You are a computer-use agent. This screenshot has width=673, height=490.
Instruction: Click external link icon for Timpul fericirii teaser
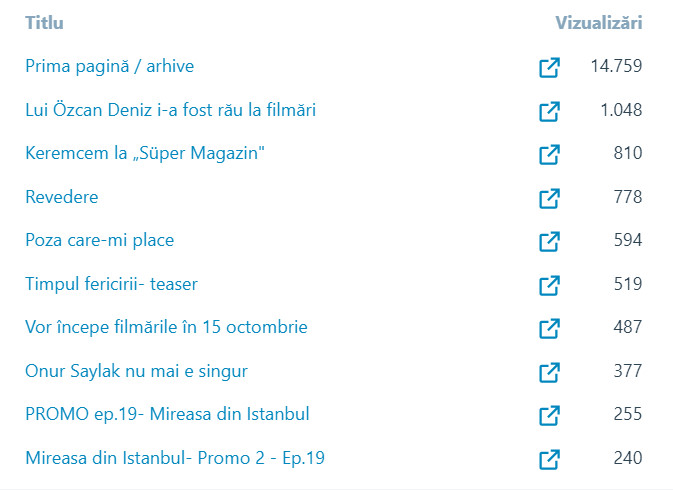tap(549, 285)
